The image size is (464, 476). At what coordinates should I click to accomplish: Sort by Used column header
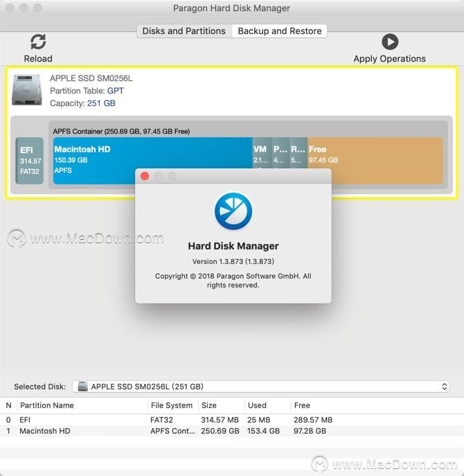click(x=257, y=405)
